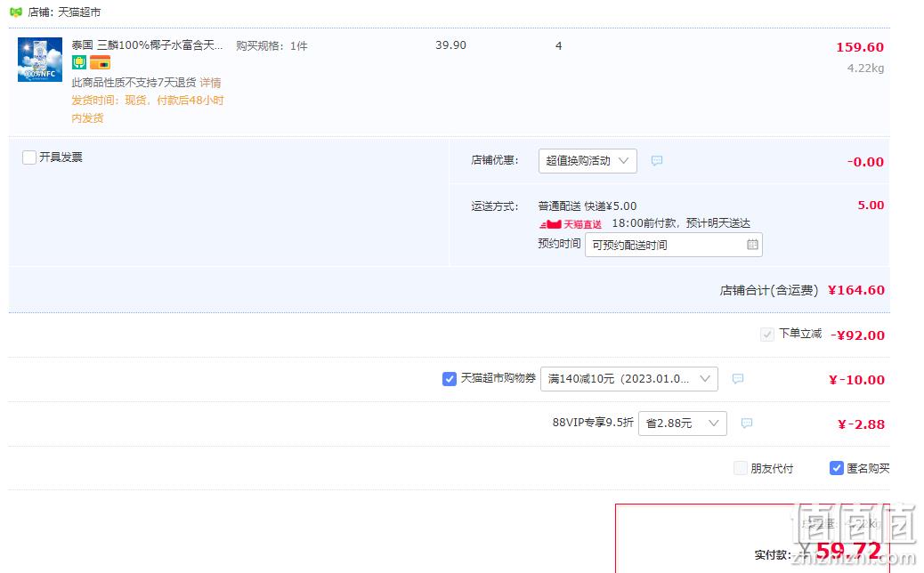
Task: Open the coconut water product thumbnail
Action: pyautogui.click(x=40, y=60)
